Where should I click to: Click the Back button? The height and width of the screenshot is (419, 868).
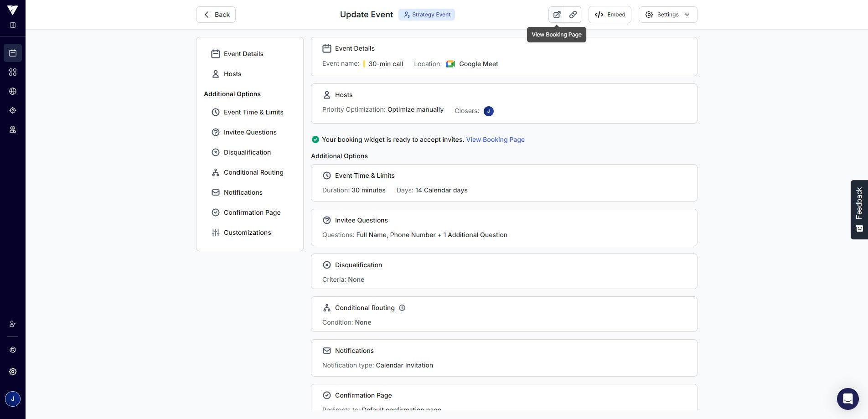click(216, 15)
